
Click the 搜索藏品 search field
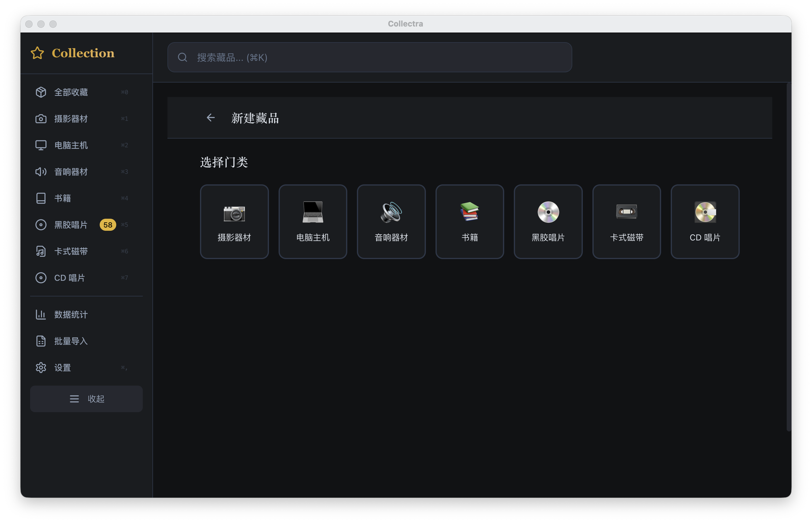(x=369, y=58)
